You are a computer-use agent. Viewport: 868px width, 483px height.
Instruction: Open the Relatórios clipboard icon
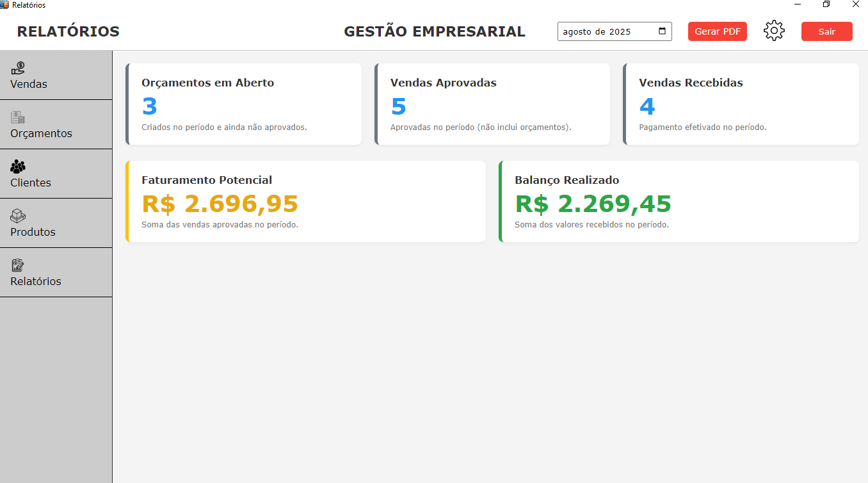point(17,266)
